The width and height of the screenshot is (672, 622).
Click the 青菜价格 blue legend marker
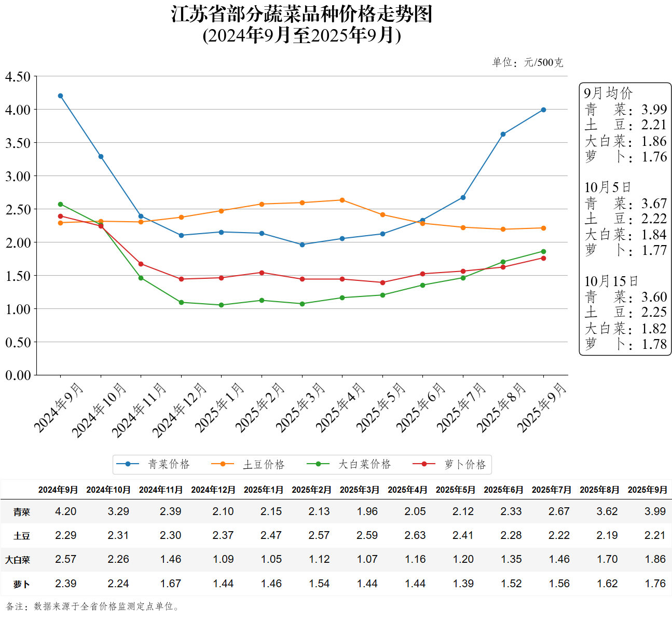[128, 464]
